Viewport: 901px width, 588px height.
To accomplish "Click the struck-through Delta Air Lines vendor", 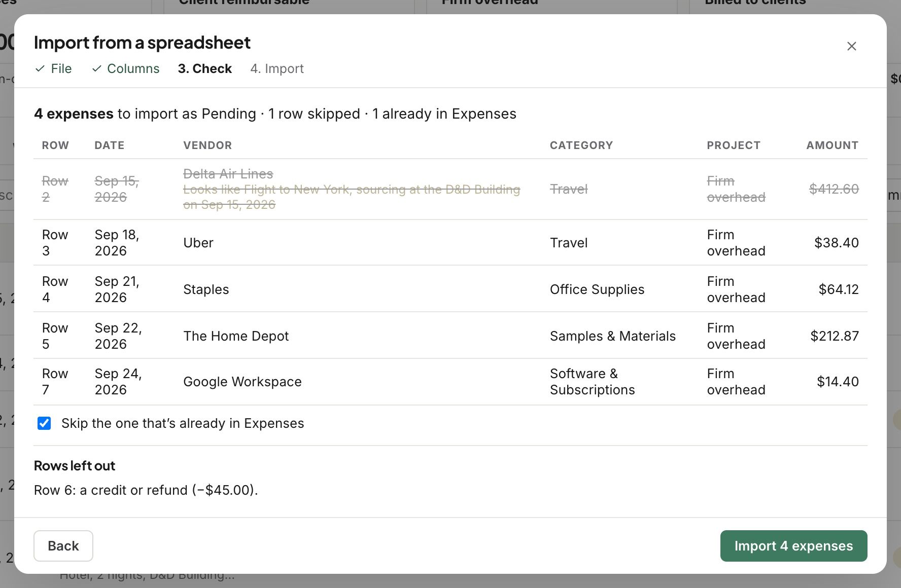I will [228, 174].
